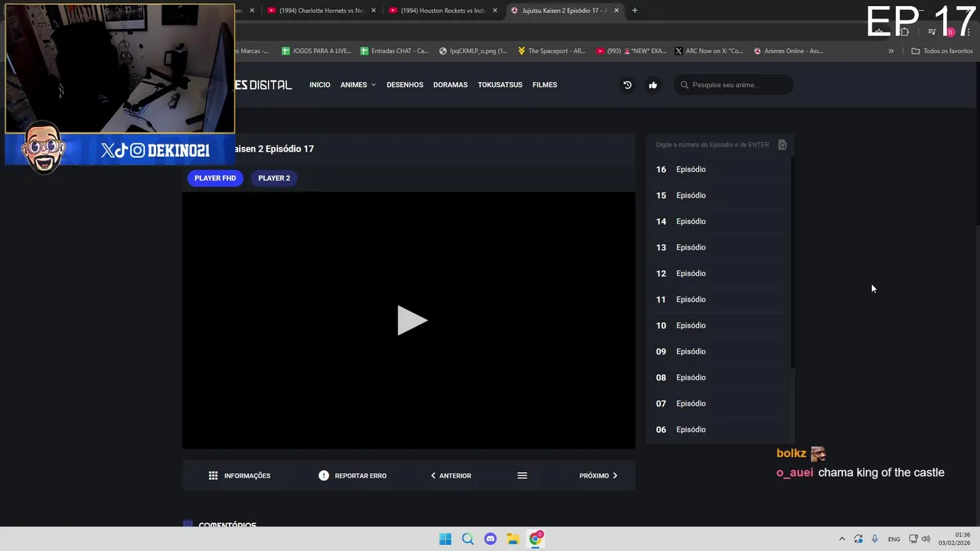Open the JOGOS PARA A LIVE bookmark

(x=316, y=51)
